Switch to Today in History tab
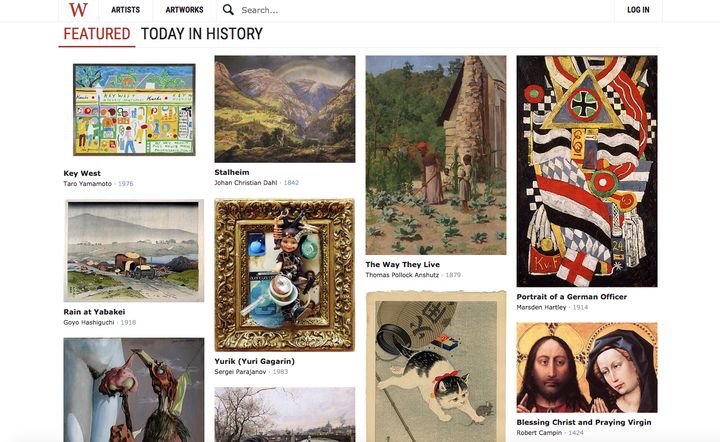720x442 pixels. coord(202,34)
